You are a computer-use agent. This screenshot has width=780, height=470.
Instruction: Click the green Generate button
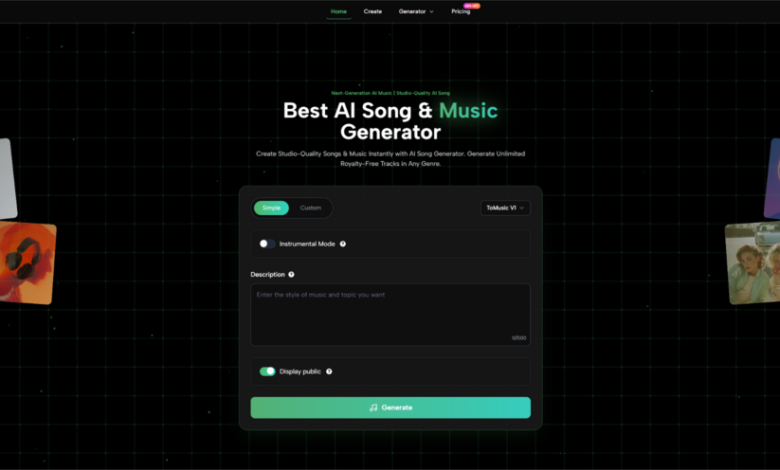pos(390,408)
